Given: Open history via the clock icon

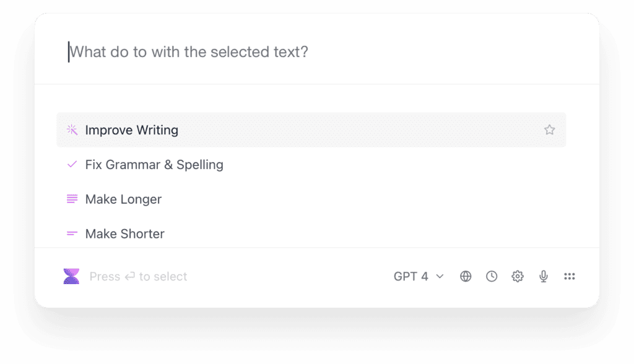Looking at the screenshot, I should [492, 276].
